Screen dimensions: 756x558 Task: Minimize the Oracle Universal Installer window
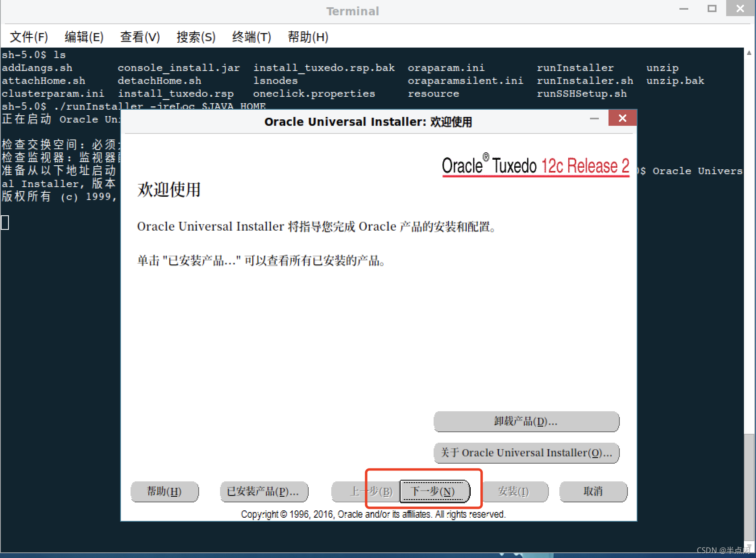point(594,119)
